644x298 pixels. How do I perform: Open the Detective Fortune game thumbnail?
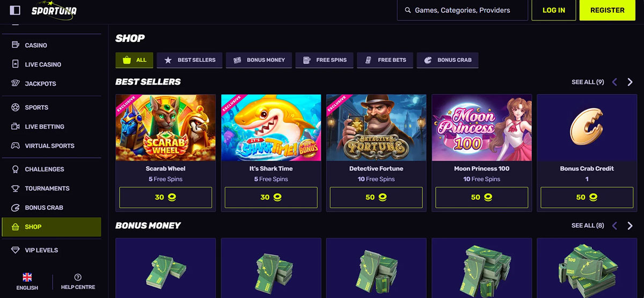click(x=376, y=128)
